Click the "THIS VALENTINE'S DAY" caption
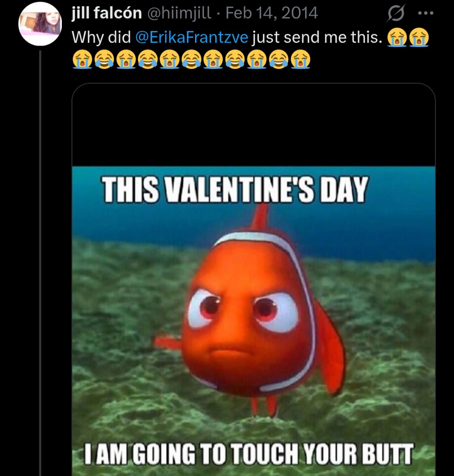The height and width of the screenshot is (476, 454). (x=236, y=190)
